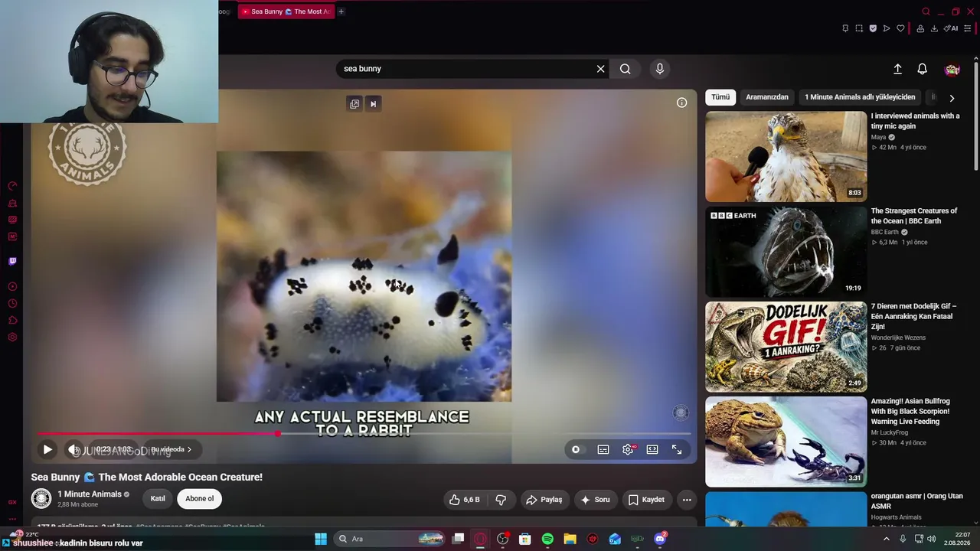980x551 pixels.
Task: Add page to bookmarks heart
Action: point(900,28)
